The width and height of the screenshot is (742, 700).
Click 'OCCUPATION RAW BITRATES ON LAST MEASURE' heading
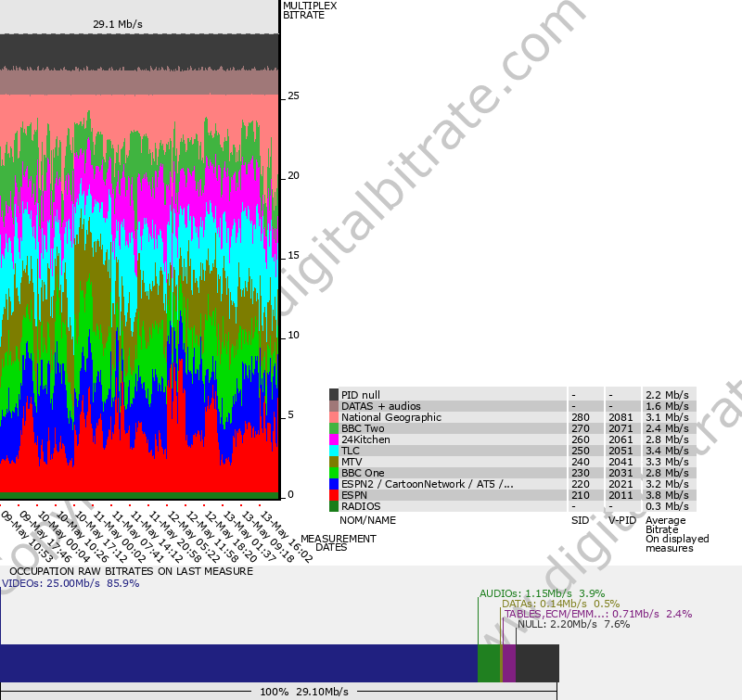[131, 571]
